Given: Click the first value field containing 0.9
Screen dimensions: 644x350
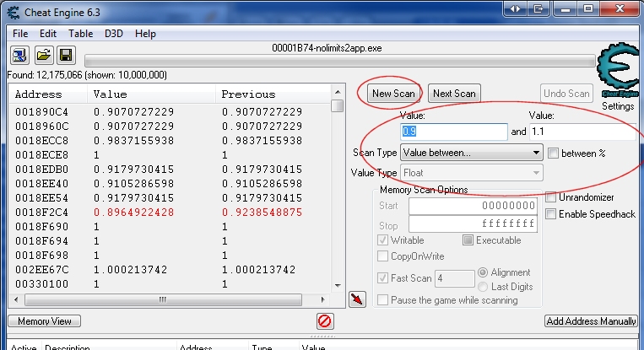Looking at the screenshot, I should point(454,132).
